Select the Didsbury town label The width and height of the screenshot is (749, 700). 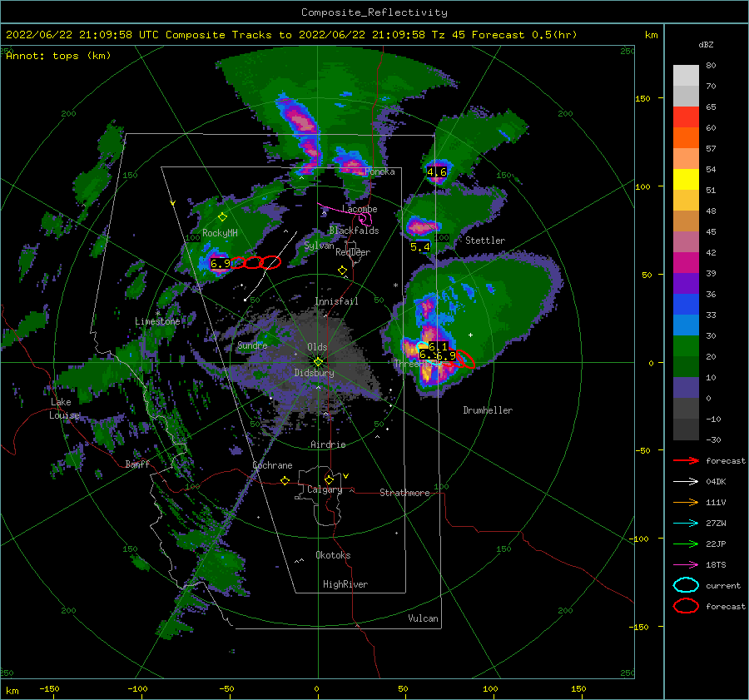point(314,373)
